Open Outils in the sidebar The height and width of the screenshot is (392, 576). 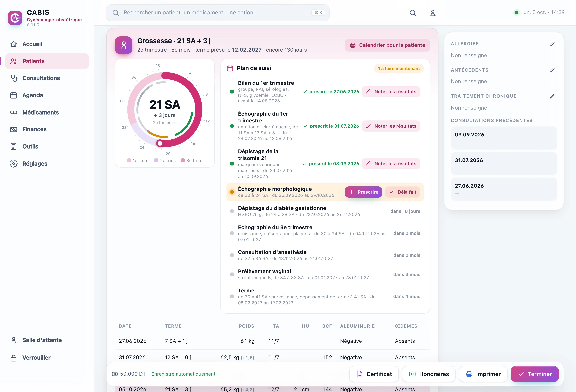(47, 146)
